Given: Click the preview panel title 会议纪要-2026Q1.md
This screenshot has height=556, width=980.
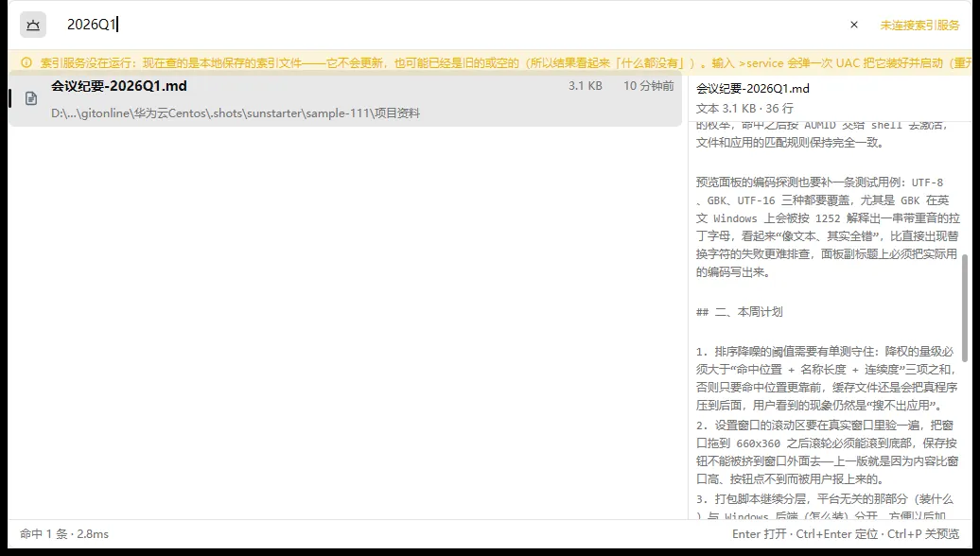Looking at the screenshot, I should point(753,89).
